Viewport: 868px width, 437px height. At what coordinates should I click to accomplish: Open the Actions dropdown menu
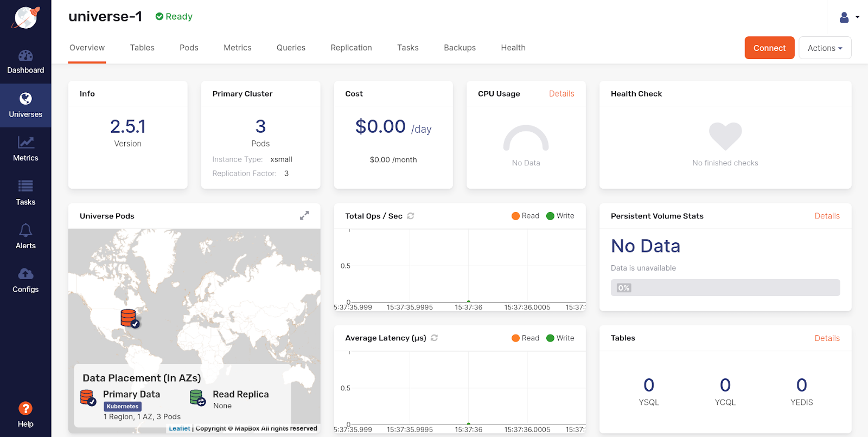(x=825, y=48)
